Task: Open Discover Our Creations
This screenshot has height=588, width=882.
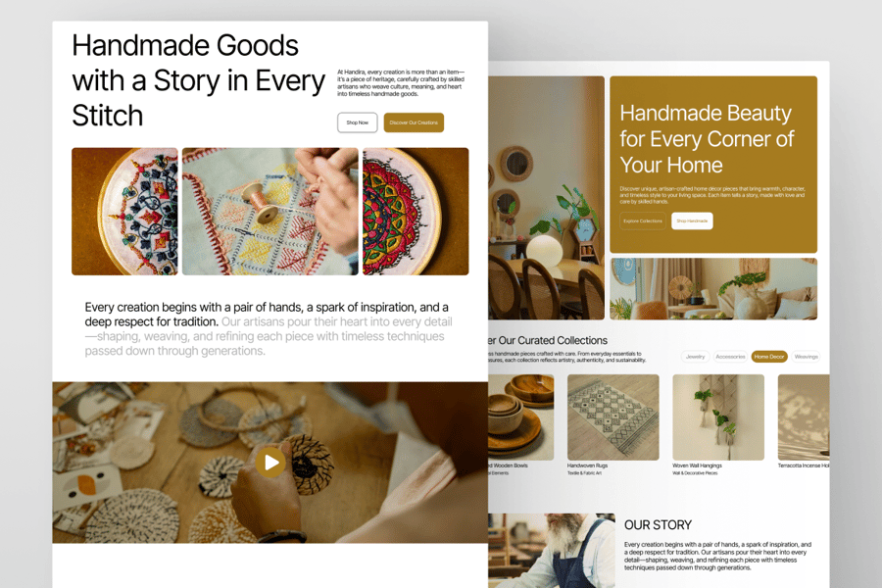Action: [414, 122]
